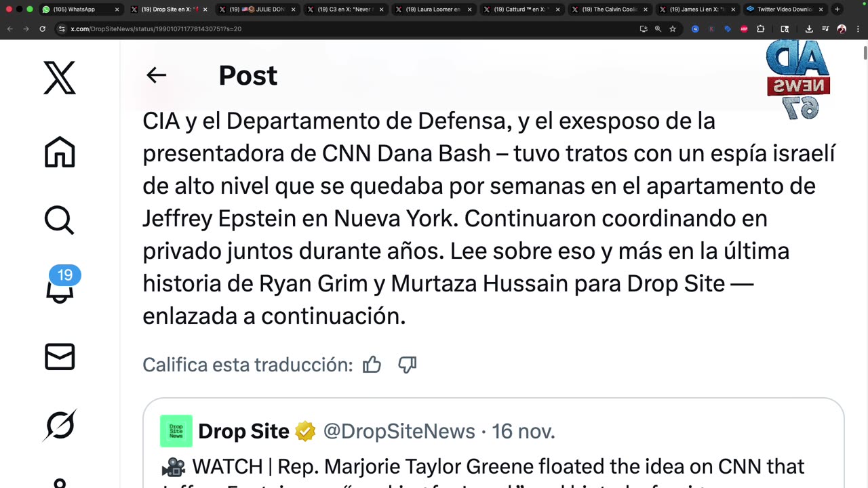Switch to The Calvin Coolidge tab
The height and width of the screenshot is (488, 868).
610,9
